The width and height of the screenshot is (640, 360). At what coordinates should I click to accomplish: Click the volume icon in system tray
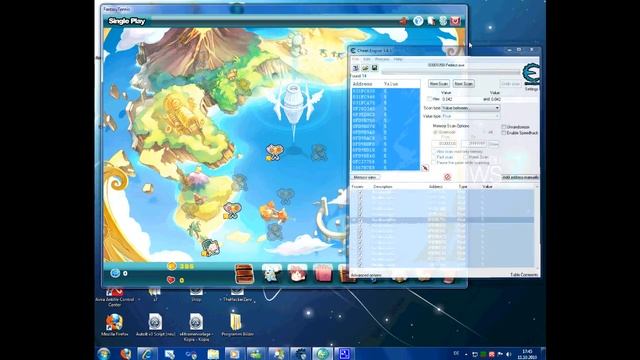coord(509,354)
